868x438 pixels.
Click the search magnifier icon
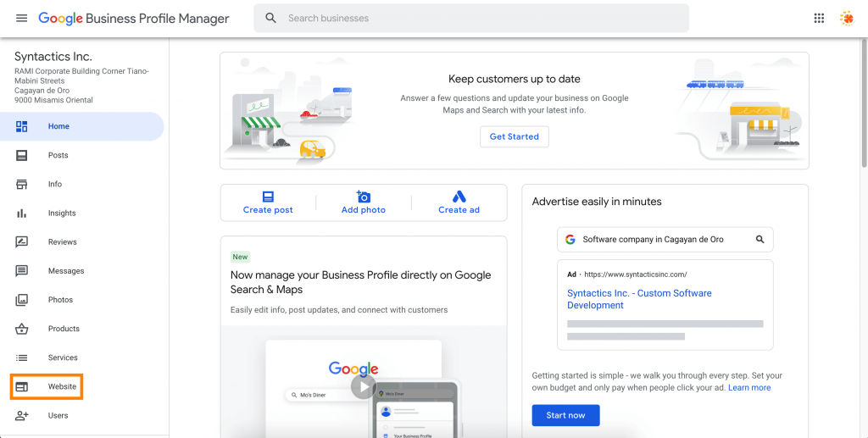coord(270,19)
